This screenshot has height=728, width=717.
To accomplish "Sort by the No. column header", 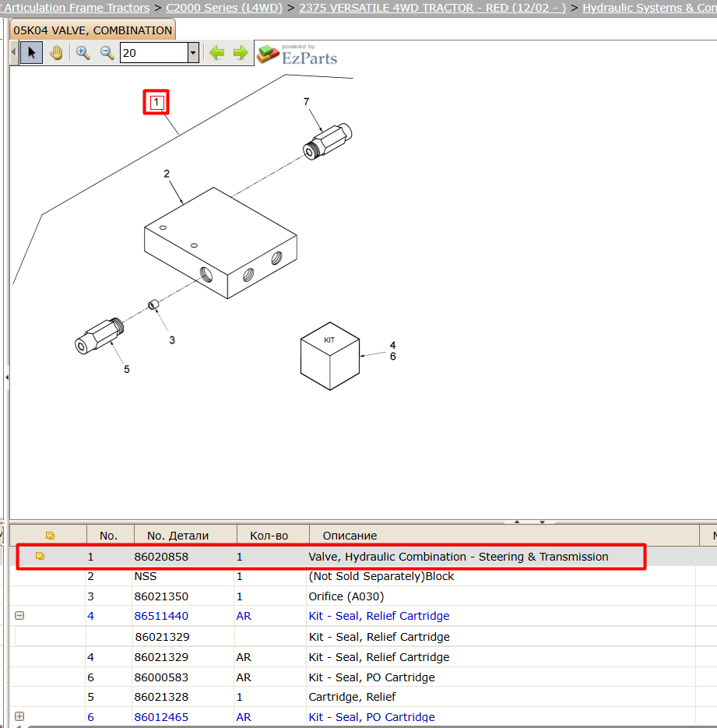I will click(x=110, y=536).
